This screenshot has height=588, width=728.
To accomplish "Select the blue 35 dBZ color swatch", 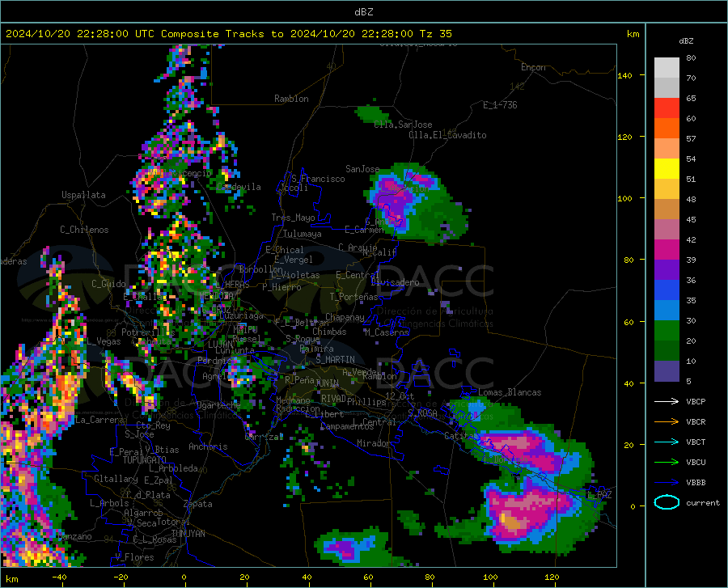I will (x=667, y=290).
